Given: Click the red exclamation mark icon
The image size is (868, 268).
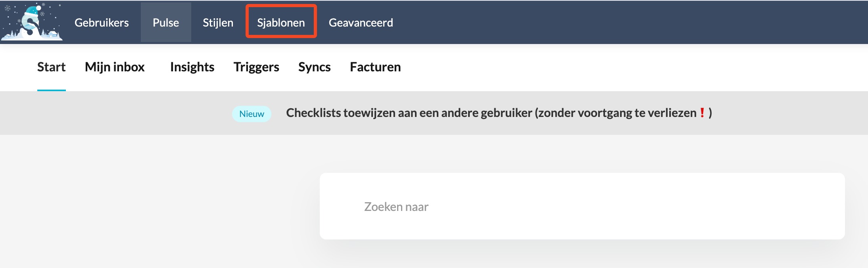Looking at the screenshot, I should click(x=702, y=113).
